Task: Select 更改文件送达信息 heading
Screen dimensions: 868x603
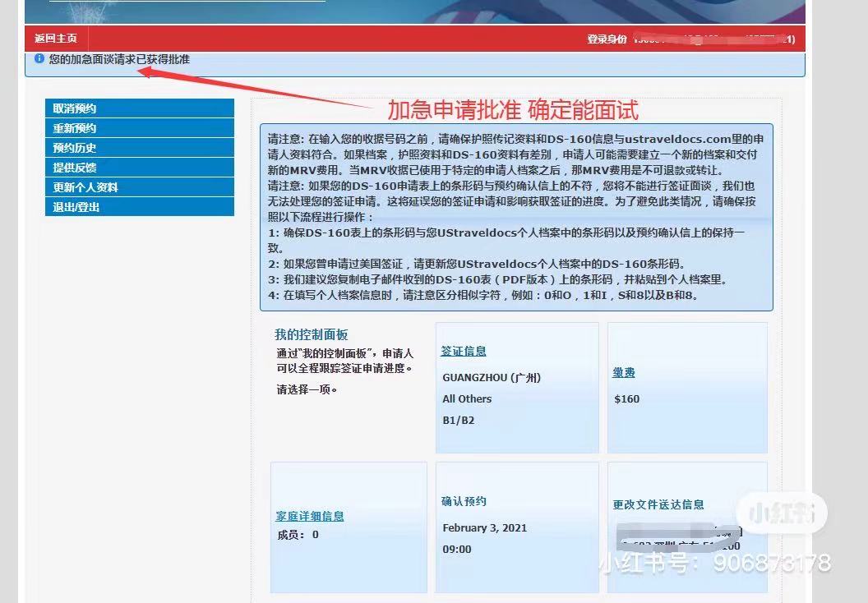Action: pos(658,504)
